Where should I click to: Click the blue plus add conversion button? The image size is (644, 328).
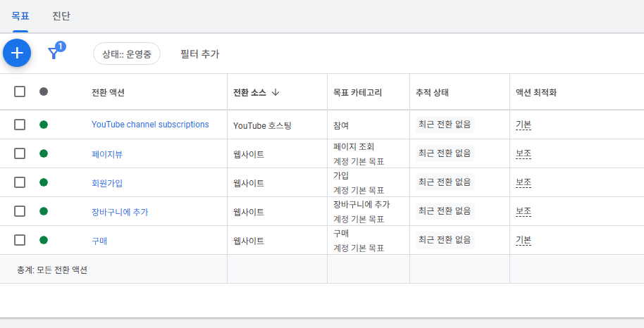tap(17, 53)
